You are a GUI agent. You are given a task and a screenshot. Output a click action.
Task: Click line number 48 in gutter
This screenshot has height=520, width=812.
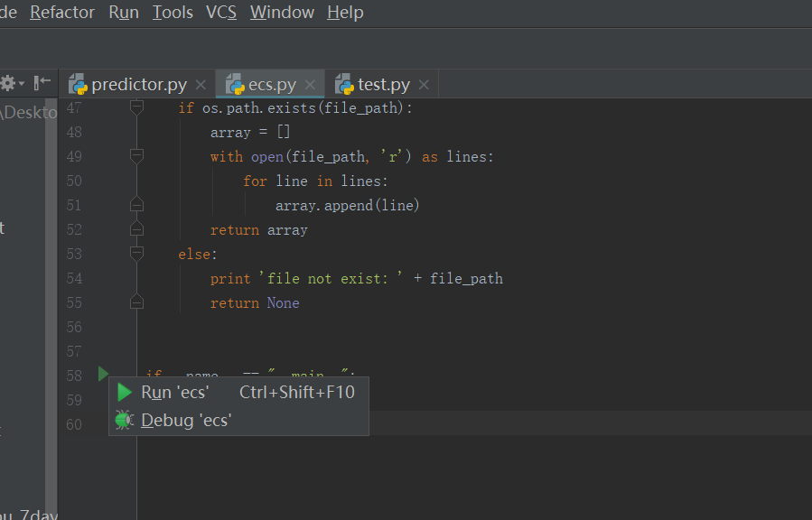(x=74, y=133)
